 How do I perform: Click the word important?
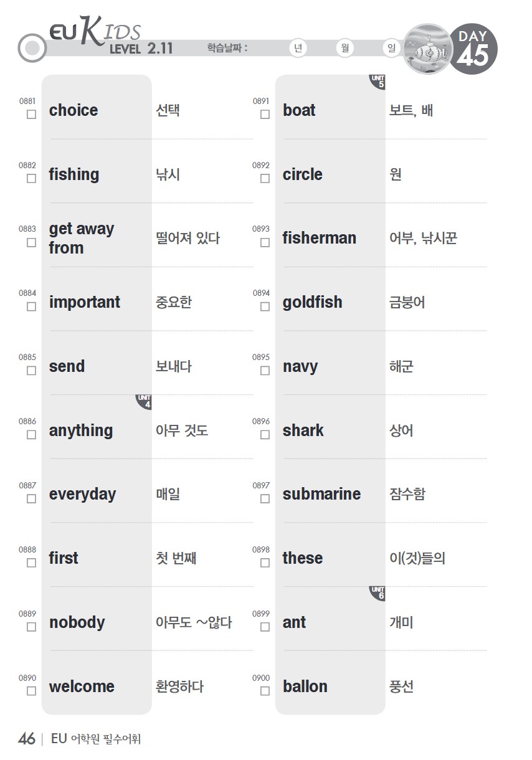85,303
